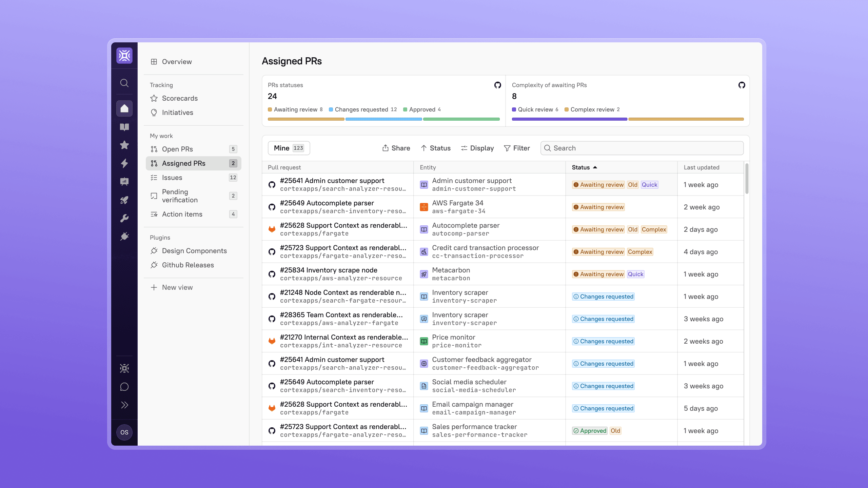The height and width of the screenshot is (488, 868).
Task: Click the GitHub icon on the PRs statuses card
Action: coord(497,85)
